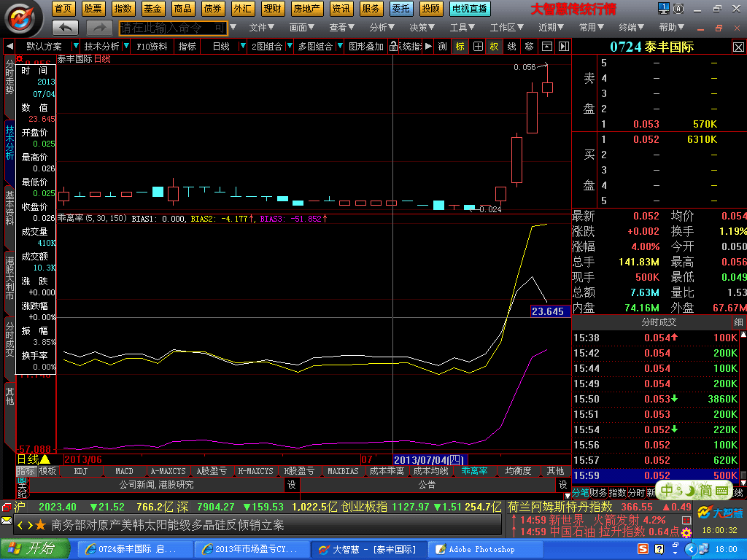Select the 成本均线 indicator tab

[x=430, y=471]
